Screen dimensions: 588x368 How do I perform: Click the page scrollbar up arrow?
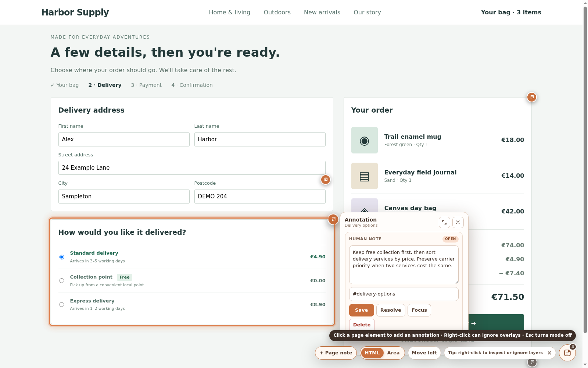coord(585,3)
